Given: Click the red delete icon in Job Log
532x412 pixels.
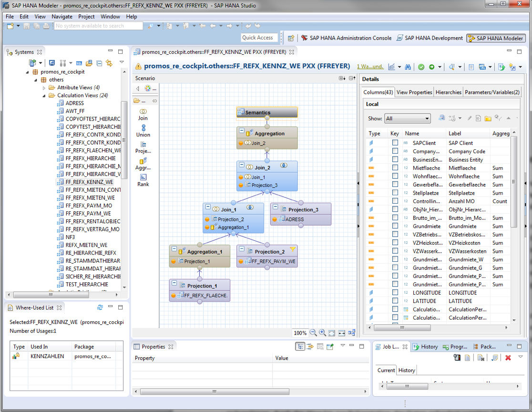Looking at the screenshot, I should pos(508,358).
